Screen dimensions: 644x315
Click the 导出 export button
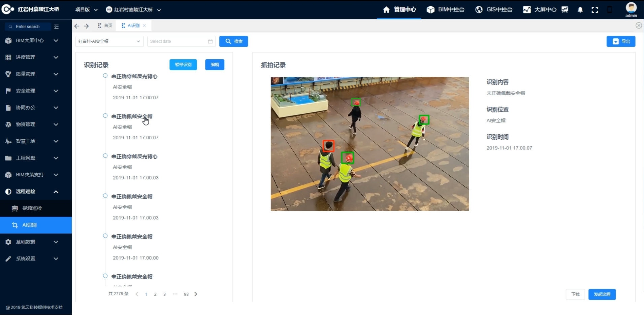[621, 41]
